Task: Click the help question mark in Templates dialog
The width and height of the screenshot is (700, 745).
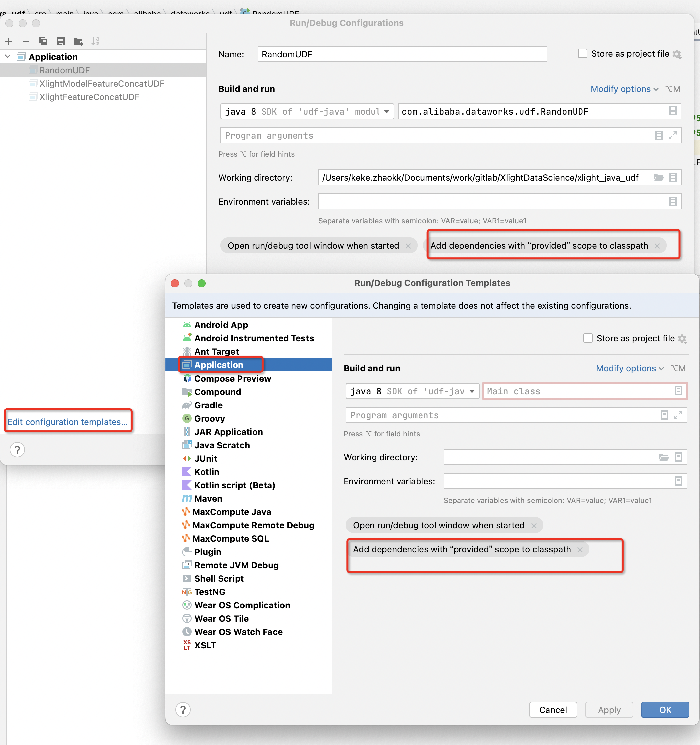Action: (x=183, y=710)
